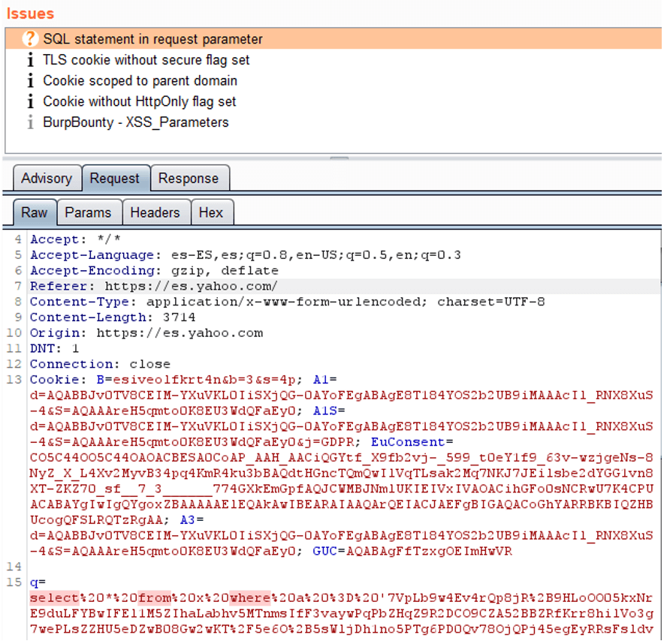
Task: Click the panel splitter handle below issues list
Action: pyautogui.click(x=340, y=158)
